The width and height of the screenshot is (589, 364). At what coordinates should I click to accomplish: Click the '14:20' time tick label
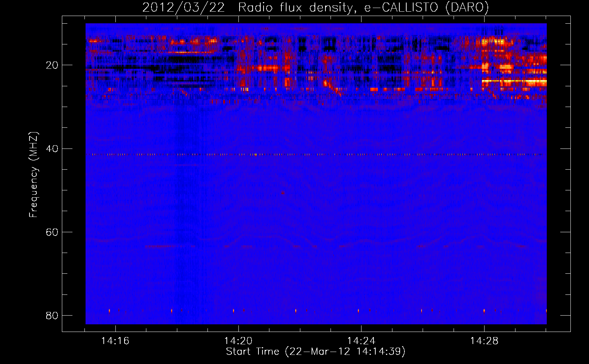(x=238, y=341)
